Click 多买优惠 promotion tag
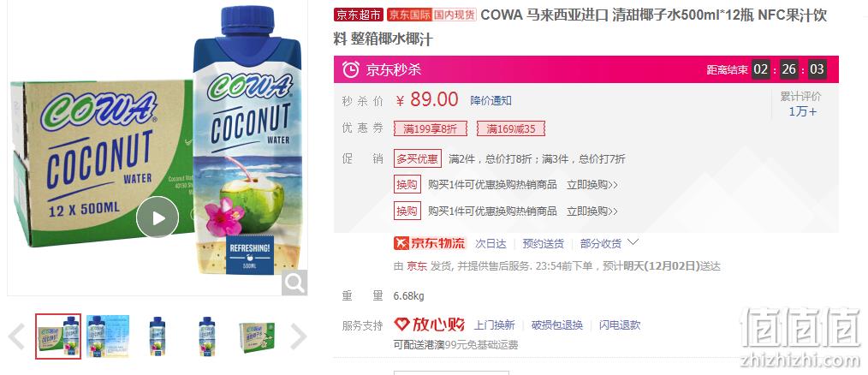868x375 pixels. (418, 159)
